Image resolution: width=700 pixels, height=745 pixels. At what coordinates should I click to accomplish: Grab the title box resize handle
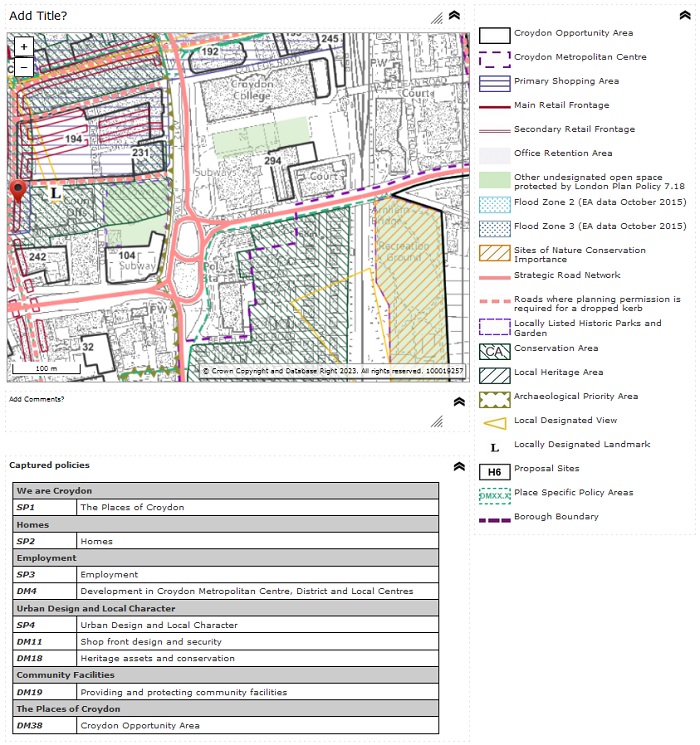coord(437,19)
